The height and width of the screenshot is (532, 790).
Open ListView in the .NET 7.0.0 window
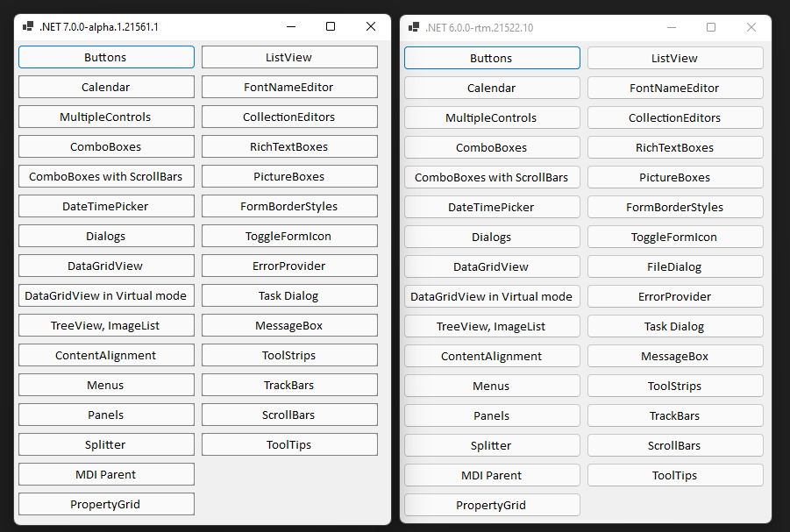tap(289, 58)
